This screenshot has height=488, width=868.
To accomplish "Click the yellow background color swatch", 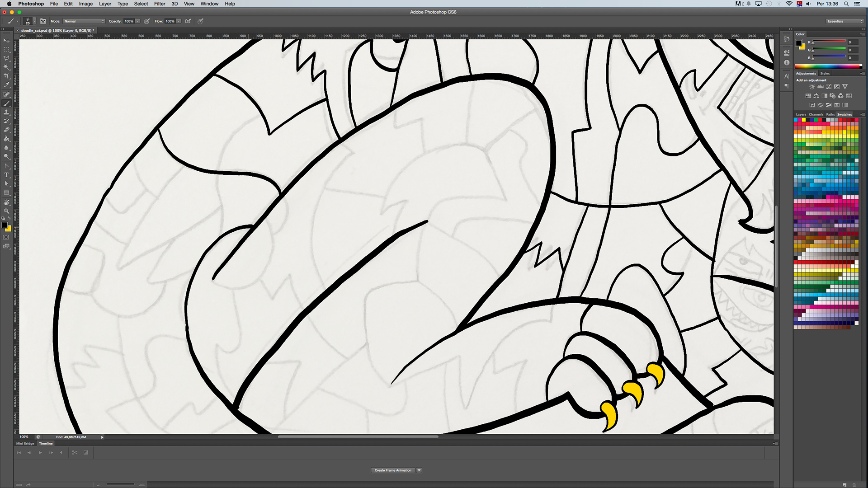I will coord(9,229).
